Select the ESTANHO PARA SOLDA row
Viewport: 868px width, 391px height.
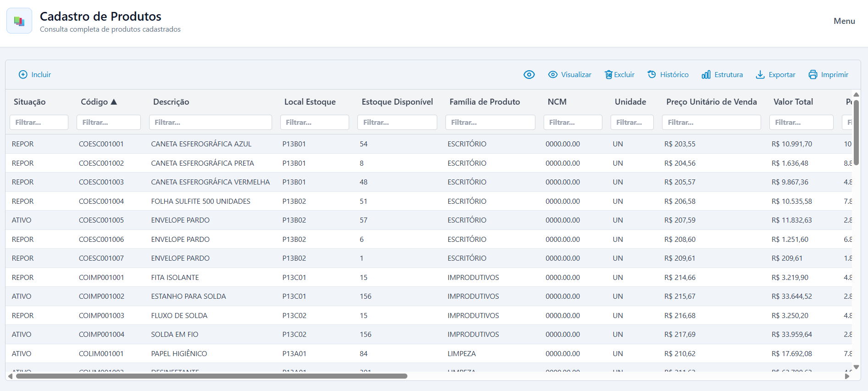click(429, 296)
